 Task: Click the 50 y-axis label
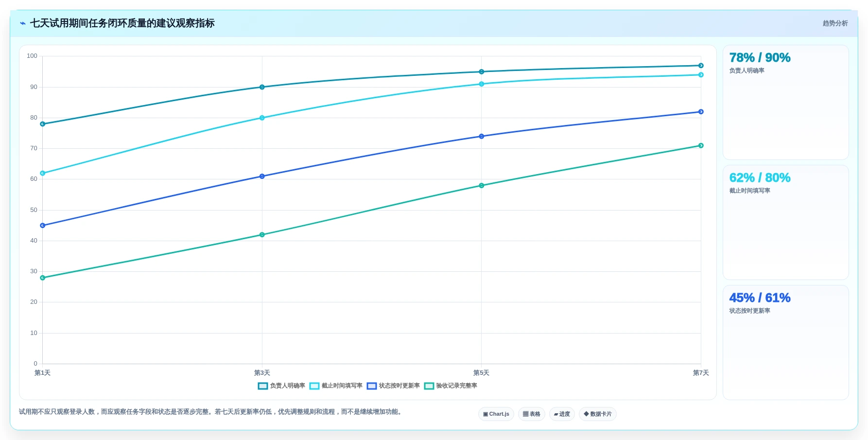tap(34, 210)
